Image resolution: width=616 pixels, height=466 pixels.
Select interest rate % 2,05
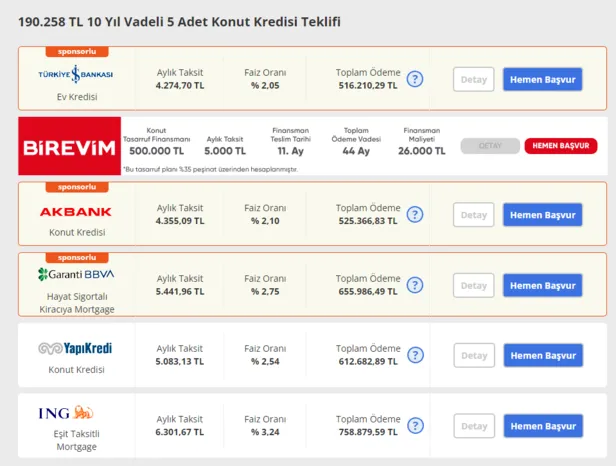click(x=265, y=86)
